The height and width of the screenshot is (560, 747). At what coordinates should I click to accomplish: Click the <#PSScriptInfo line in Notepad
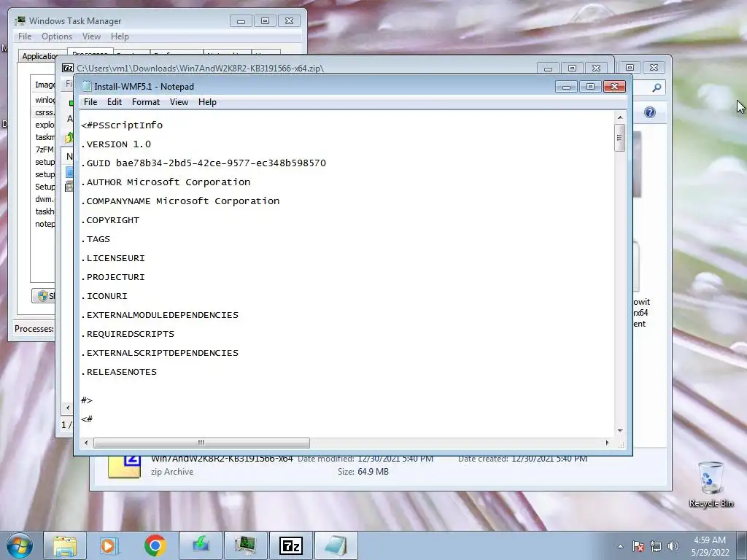coord(122,125)
